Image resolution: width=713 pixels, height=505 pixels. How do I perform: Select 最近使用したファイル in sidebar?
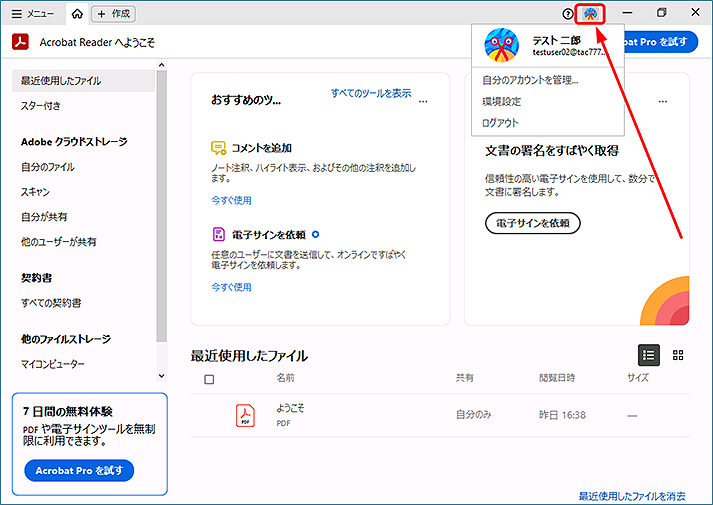coord(84,81)
